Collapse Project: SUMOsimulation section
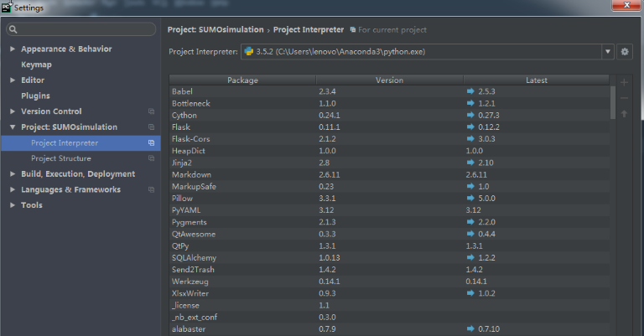 (13, 127)
